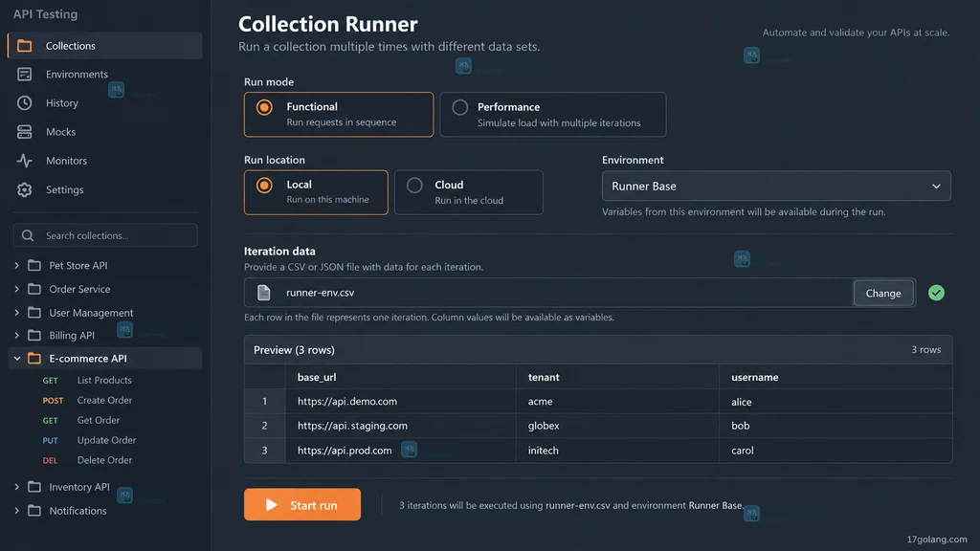980x551 pixels.
Task: Click the base_url column header
Action: (x=401, y=377)
